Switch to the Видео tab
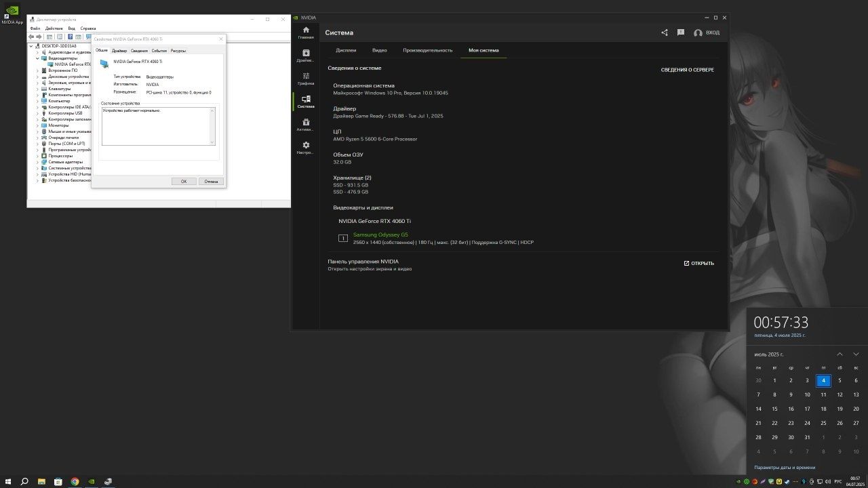The image size is (868, 488). coord(380,50)
